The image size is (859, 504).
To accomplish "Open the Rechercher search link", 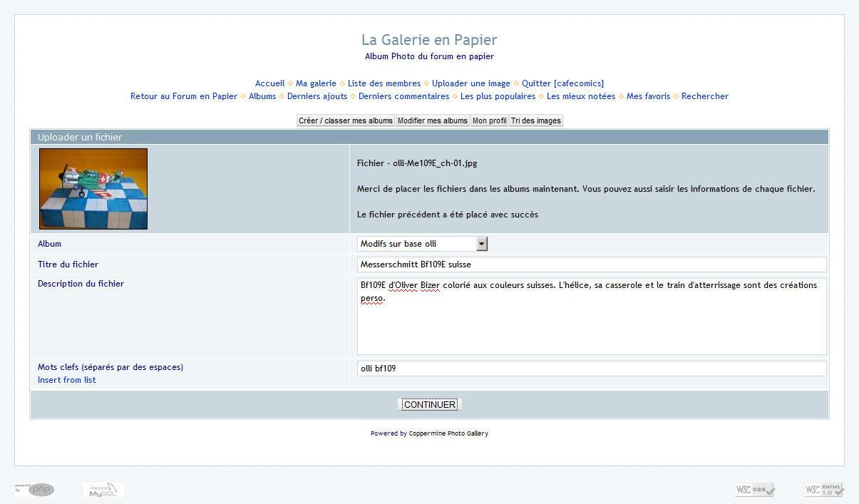I will 704,96.
